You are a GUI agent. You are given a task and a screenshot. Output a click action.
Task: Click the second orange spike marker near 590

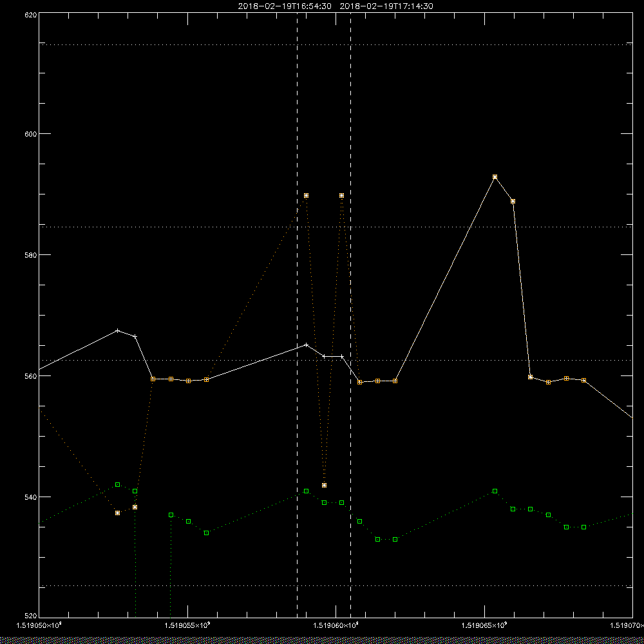point(342,196)
